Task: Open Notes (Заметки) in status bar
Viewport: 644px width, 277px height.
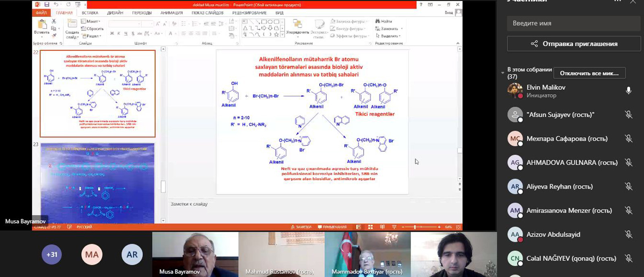Action: click(301, 227)
